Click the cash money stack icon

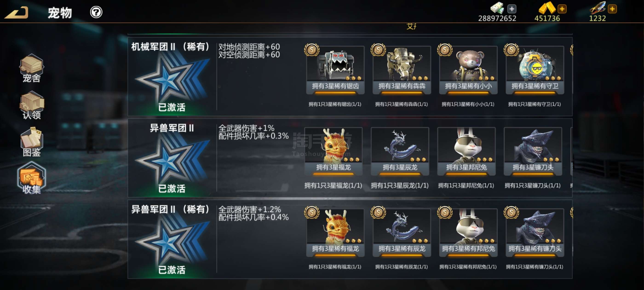(497, 8)
